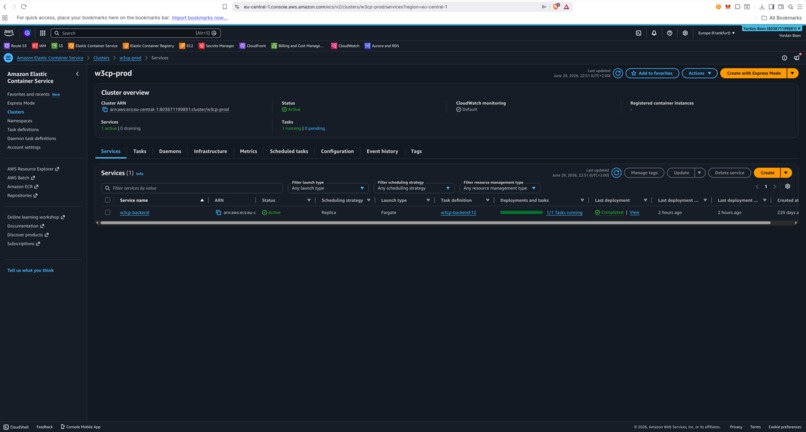Select all services checkbox in header
This screenshot has height=432, width=806.
(107, 200)
